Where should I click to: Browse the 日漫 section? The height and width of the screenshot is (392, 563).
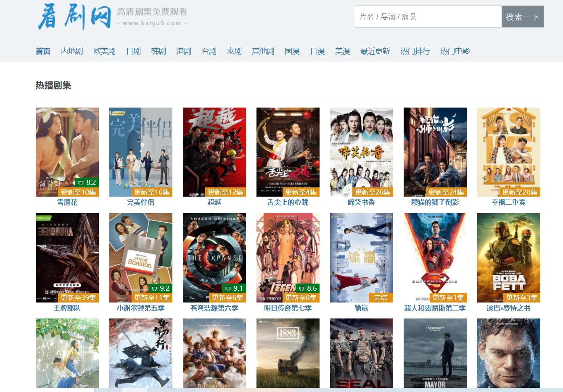coord(317,51)
